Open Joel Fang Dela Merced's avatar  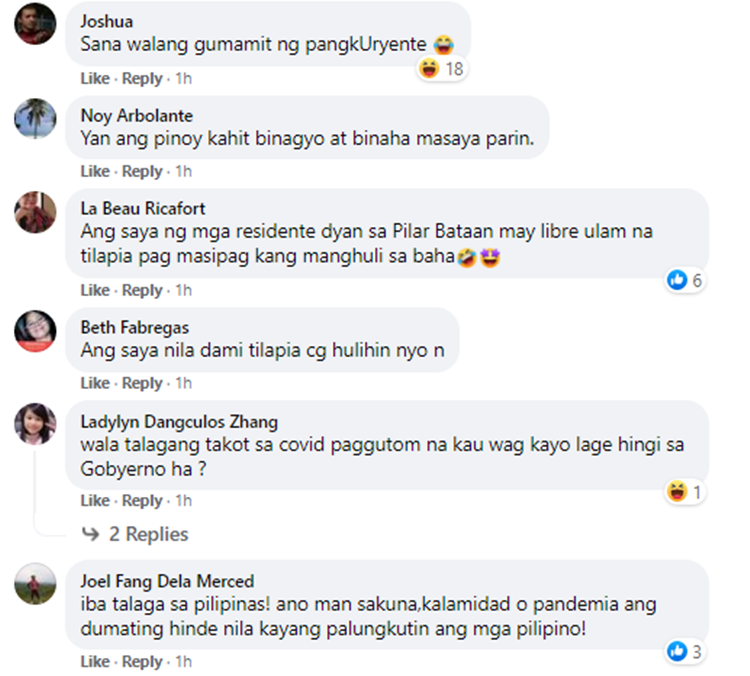pyautogui.click(x=35, y=584)
